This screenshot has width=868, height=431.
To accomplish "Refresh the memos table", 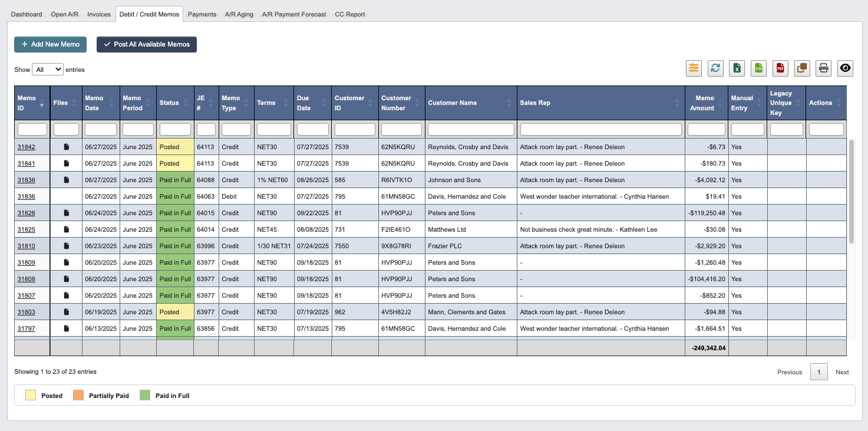I will (x=715, y=68).
